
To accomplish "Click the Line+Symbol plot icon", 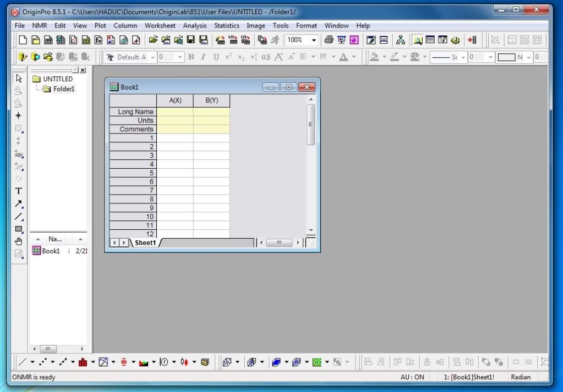I will pyautogui.click(x=63, y=362).
